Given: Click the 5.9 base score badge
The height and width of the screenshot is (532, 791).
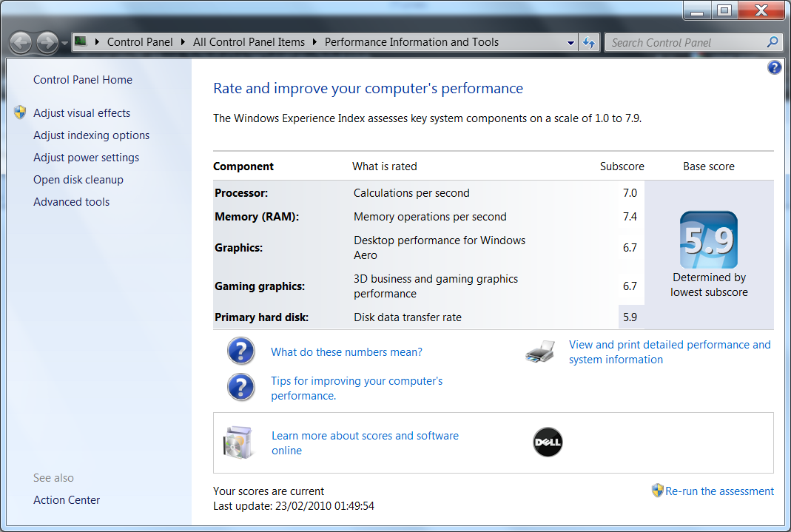Looking at the screenshot, I should tap(709, 240).
